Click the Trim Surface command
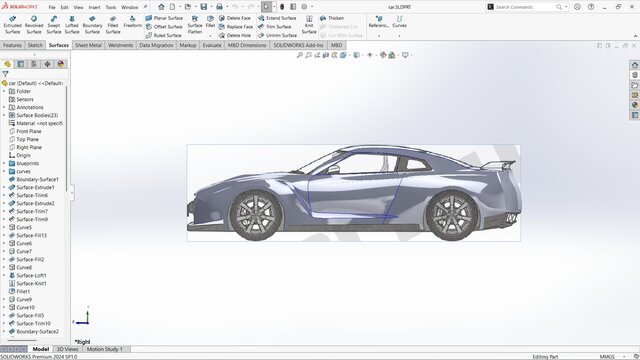Viewport: 640px width, 360px height. point(275,27)
